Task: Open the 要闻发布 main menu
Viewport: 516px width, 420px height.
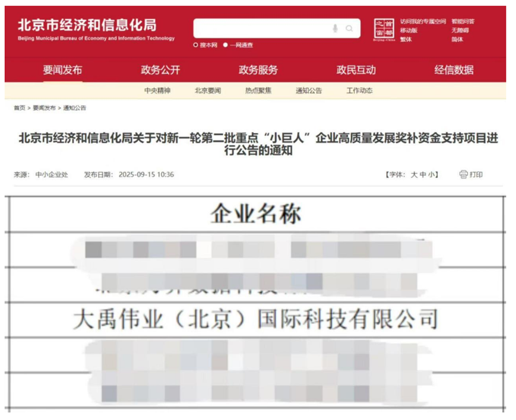Action: click(x=62, y=70)
